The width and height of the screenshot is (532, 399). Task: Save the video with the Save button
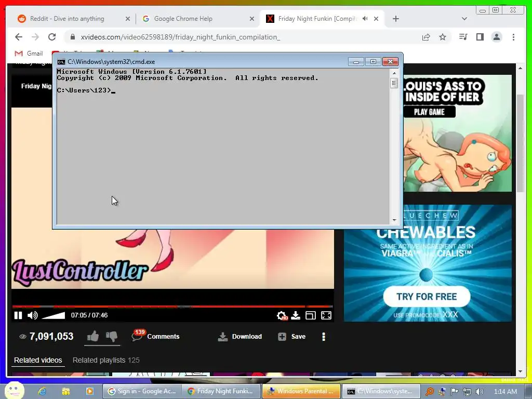tap(292, 337)
